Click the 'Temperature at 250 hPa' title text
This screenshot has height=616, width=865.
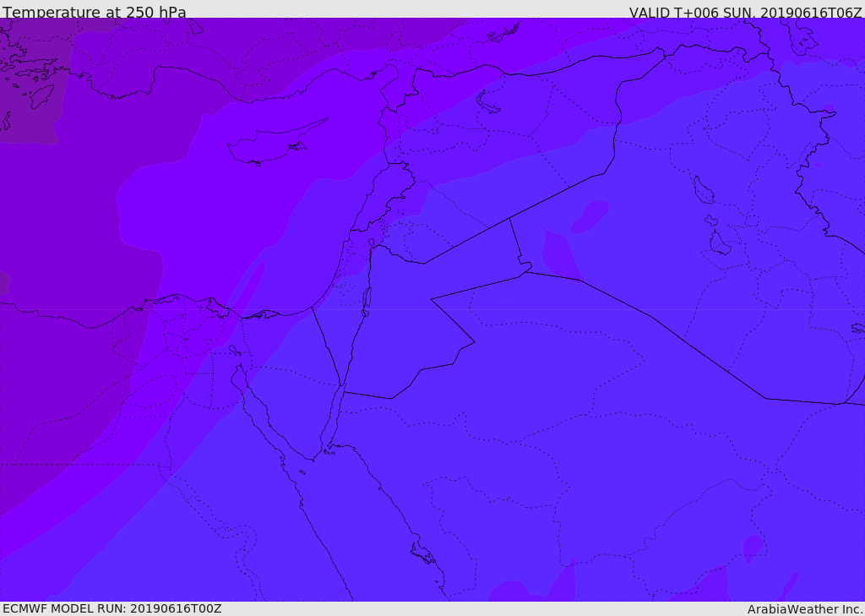point(95,12)
